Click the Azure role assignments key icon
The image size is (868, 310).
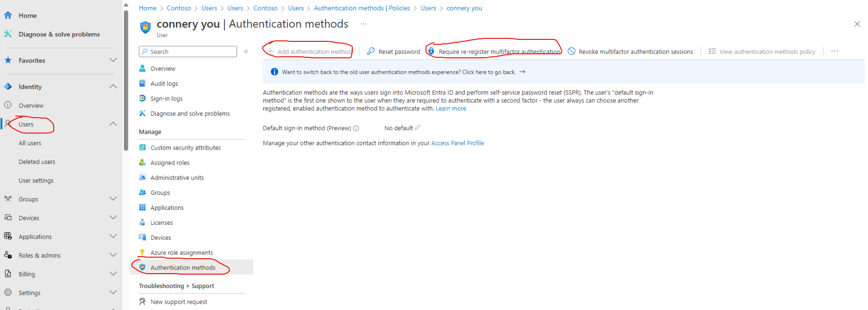pyautogui.click(x=142, y=252)
